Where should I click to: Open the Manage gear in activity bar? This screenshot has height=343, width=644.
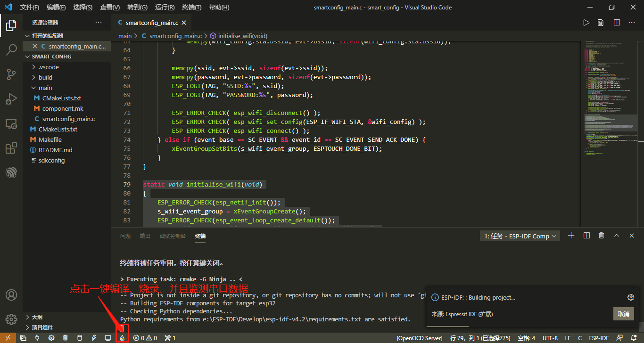[x=11, y=319]
